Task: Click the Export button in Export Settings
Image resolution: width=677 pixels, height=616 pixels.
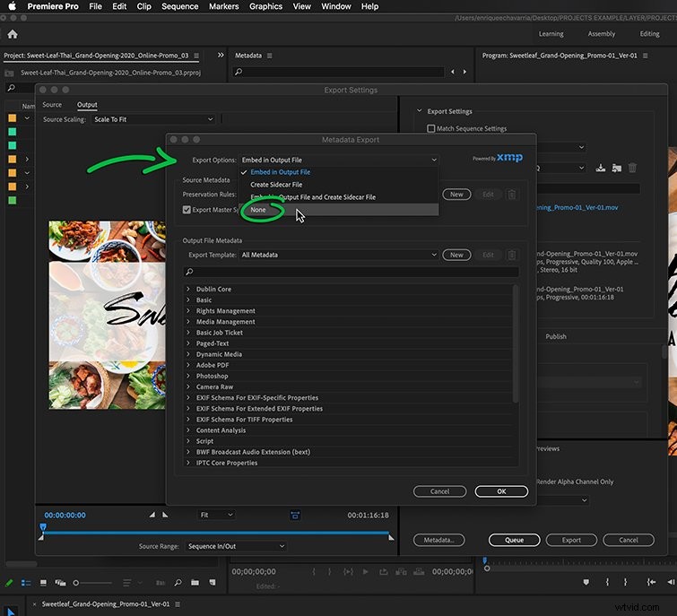Action: point(571,540)
